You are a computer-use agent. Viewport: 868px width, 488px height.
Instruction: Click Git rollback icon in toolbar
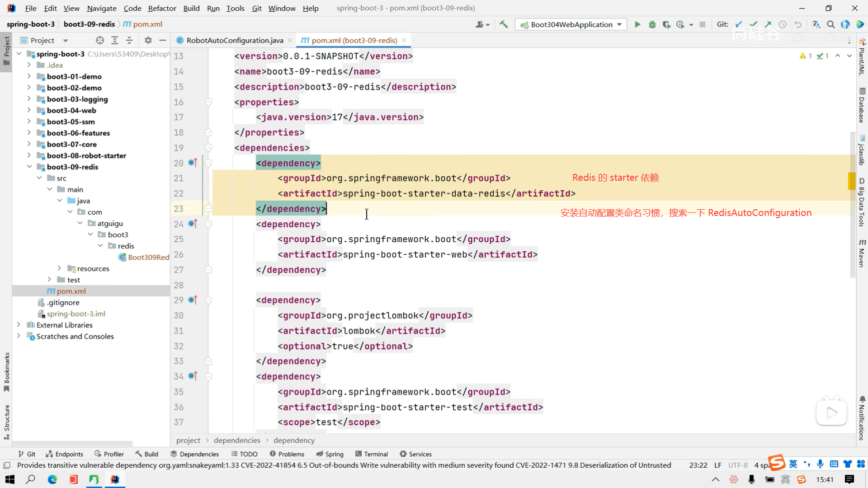pos(798,24)
